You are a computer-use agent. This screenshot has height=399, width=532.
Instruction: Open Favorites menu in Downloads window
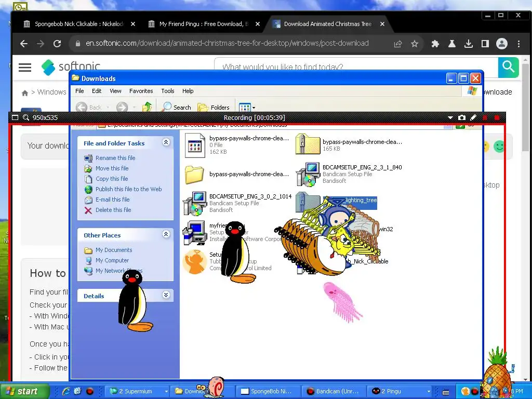141,91
